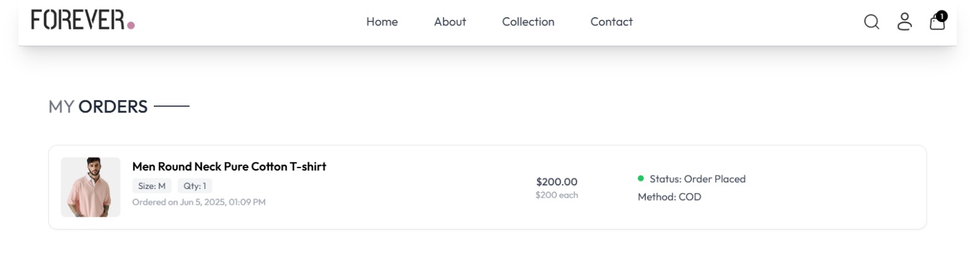
Task: Click the pink dot in the logo
Action: (x=130, y=25)
